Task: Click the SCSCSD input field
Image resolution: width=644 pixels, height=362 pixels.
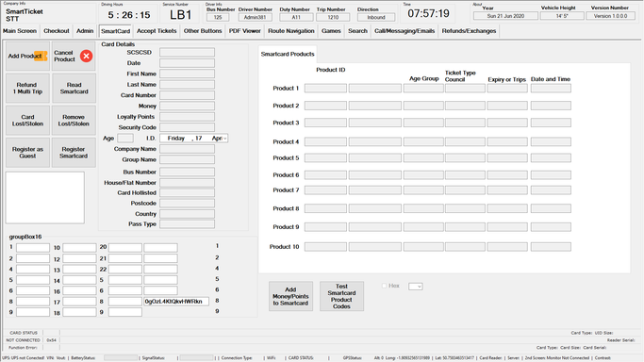Action: click(x=187, y=53)
